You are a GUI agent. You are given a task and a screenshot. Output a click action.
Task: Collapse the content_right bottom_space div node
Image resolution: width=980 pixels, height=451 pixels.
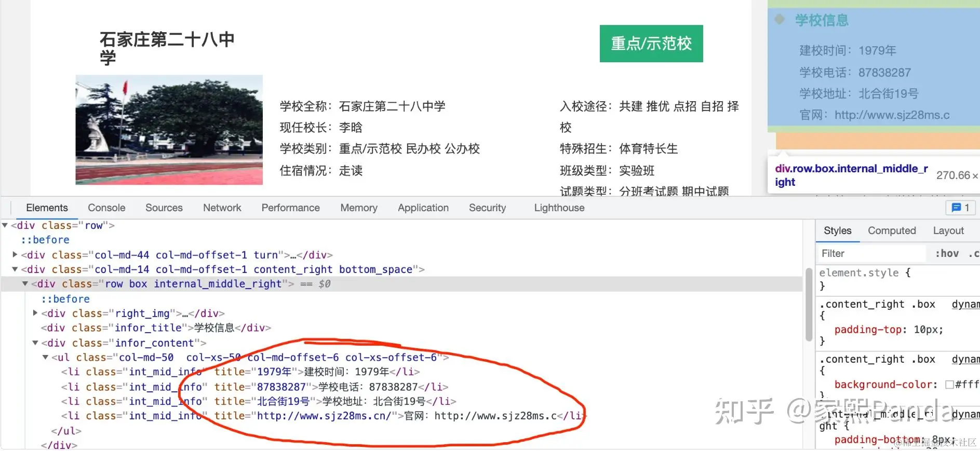coord(15,269)
